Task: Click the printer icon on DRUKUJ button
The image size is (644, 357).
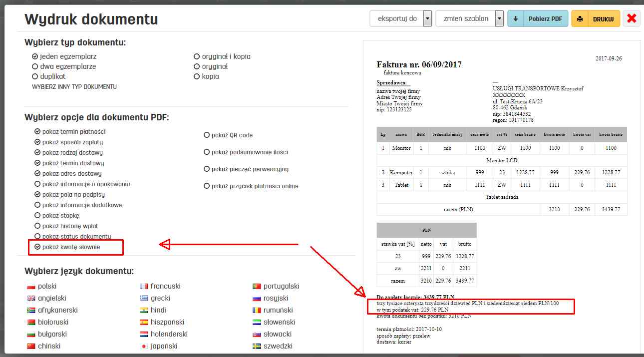Action: [x=580, y=18]
